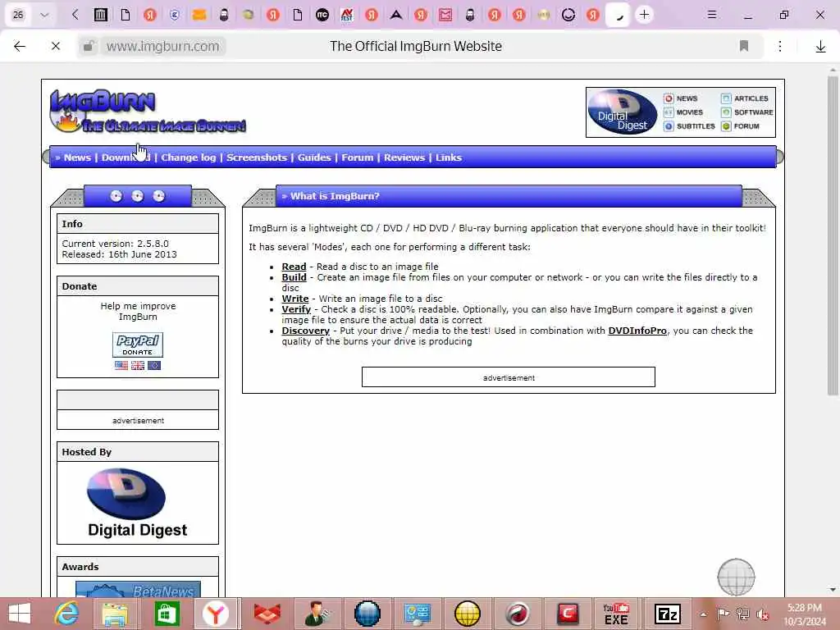
Task: Open Digital Digest FORUM link
Action: (x=741, y=126)
